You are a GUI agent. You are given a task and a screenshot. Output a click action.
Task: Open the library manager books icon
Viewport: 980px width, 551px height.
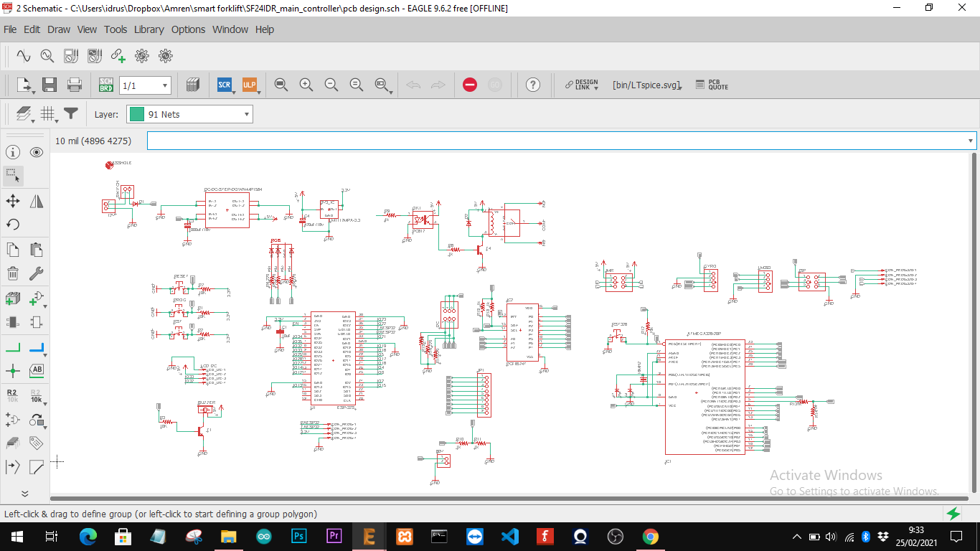tap(192, 85)
